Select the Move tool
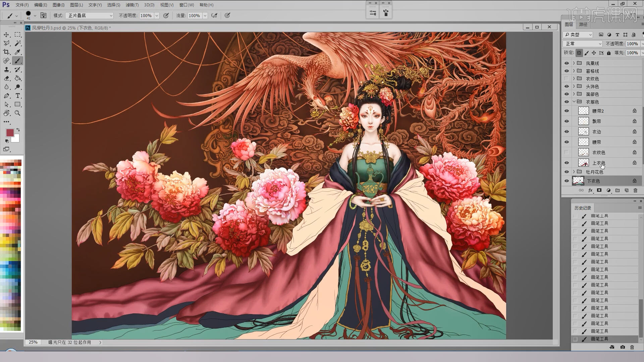Viewport: 644px width, 362px height. 6,35
